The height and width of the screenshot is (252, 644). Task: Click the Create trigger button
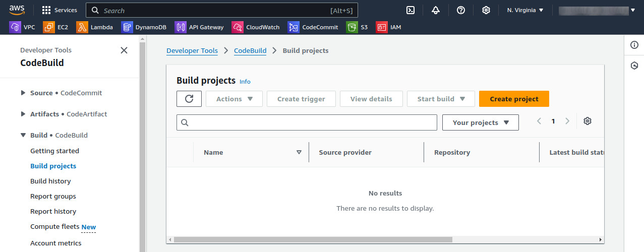[x=301, y=99]
